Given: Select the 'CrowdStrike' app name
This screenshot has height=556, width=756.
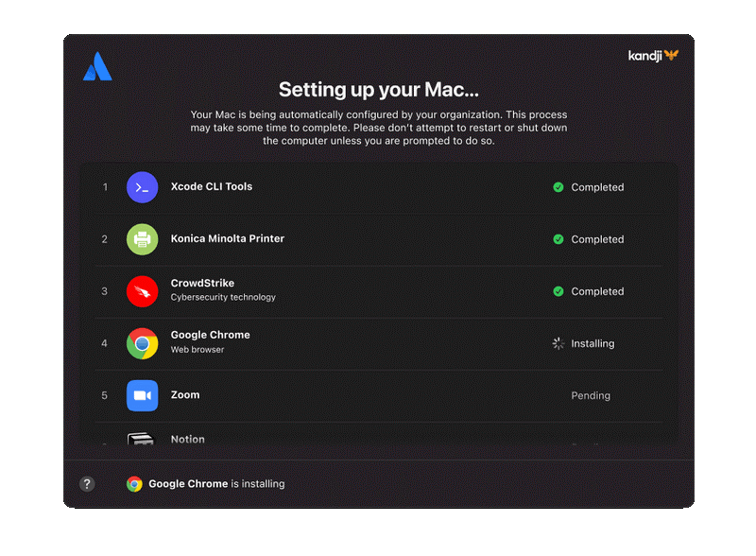Looking at the screenshot, I should click(x=202, y=284).
